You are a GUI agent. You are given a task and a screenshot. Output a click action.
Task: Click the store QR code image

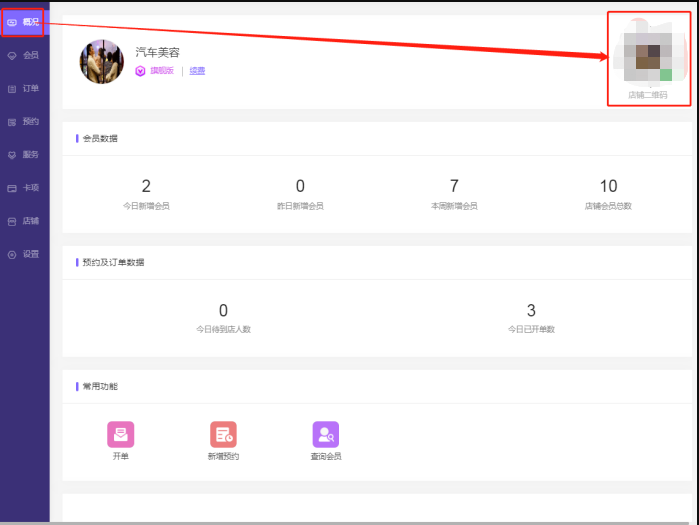[648, 53]
